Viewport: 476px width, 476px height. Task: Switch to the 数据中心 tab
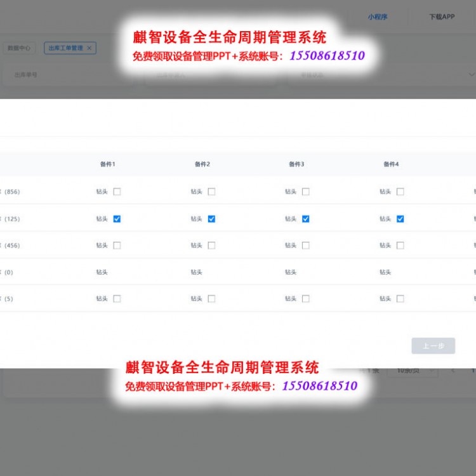click(19, 48)
